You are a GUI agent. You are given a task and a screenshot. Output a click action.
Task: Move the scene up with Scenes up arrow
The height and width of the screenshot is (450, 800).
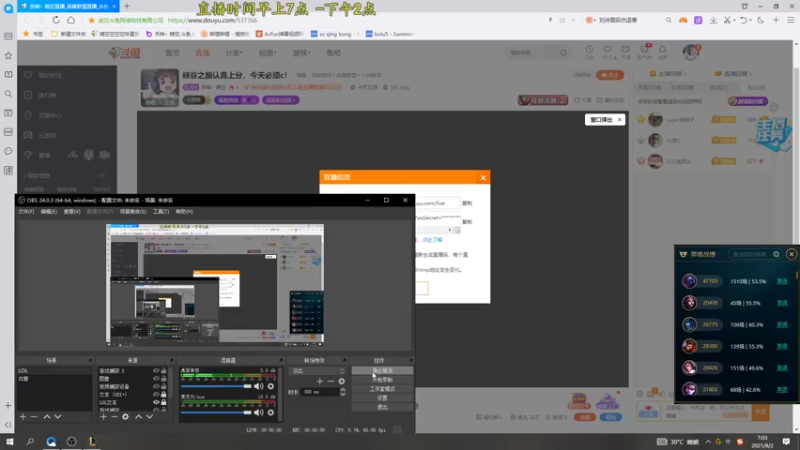click(47, 417)
